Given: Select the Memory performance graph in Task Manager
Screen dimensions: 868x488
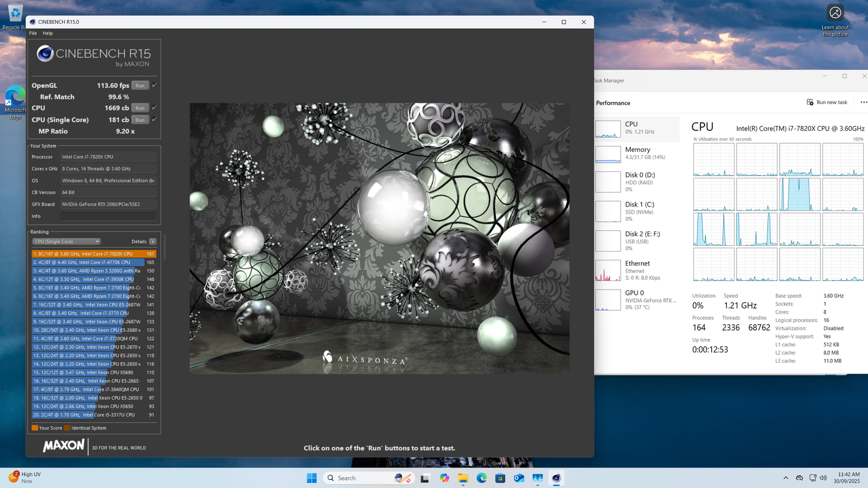Looking at the screenshot, I should [x=608, y=154].
